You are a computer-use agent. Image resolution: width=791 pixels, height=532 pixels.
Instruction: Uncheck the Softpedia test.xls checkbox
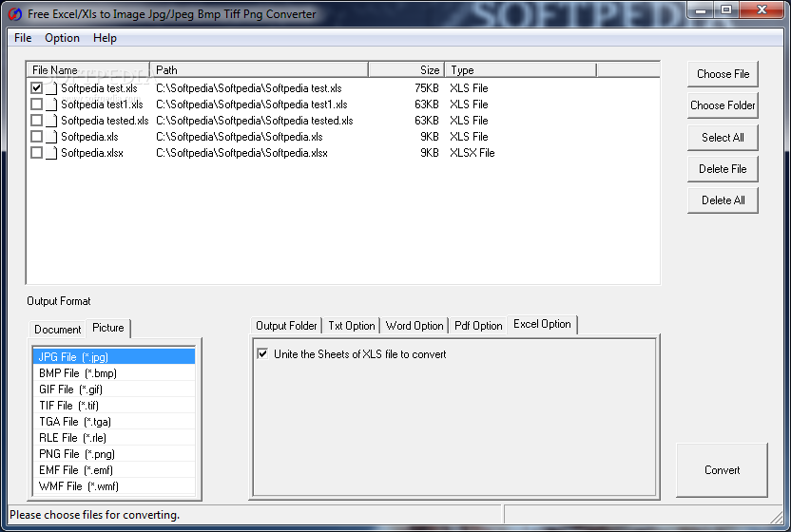(36, 87)
